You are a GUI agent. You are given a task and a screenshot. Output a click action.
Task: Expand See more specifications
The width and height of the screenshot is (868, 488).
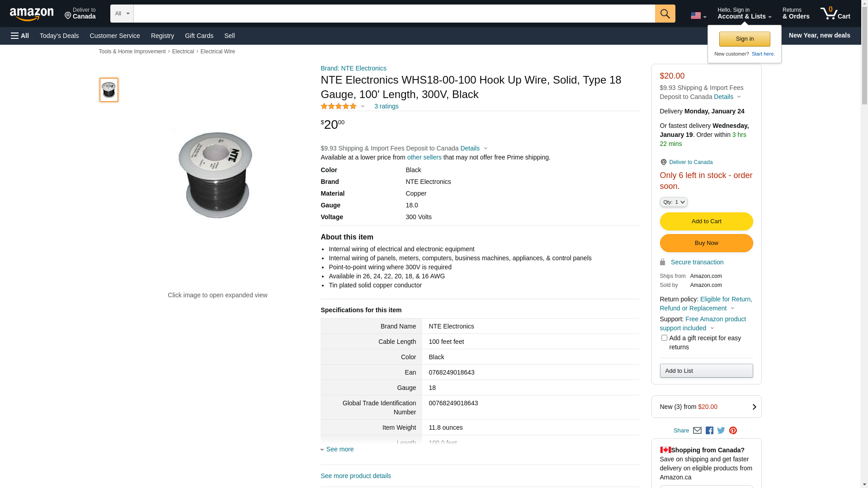point(340,449)
